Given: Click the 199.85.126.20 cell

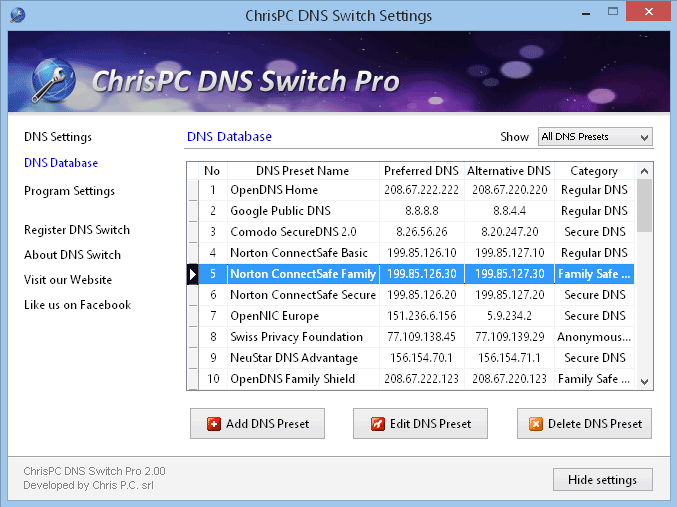Looking at the screenshot, I should [422, 295].
